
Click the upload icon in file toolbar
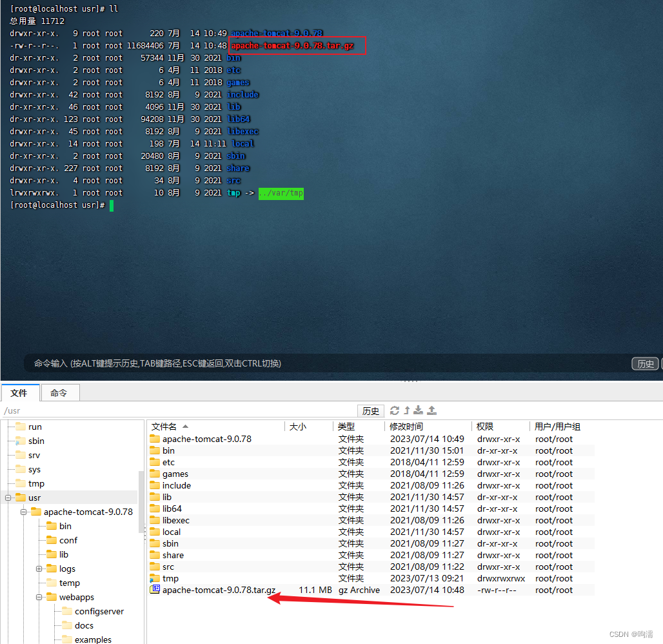(431, 410)
